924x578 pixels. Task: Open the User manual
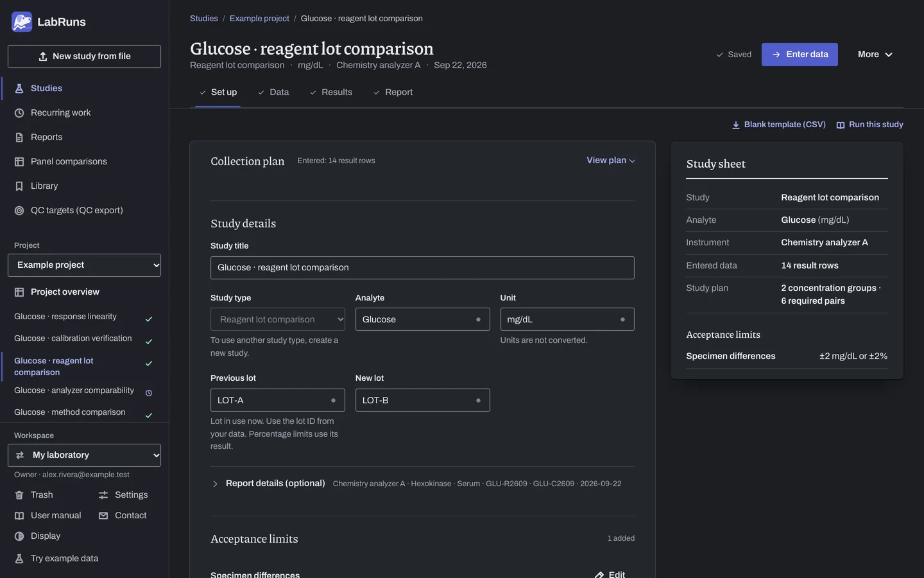48,516
